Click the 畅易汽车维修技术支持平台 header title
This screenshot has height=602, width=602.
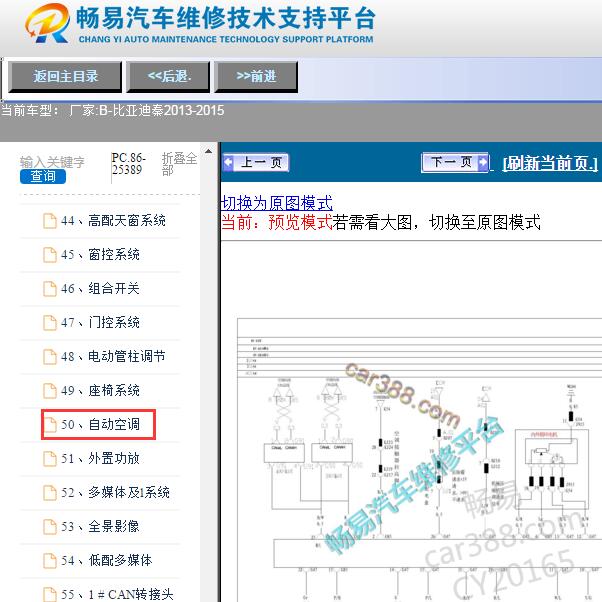tap(226, 18)
